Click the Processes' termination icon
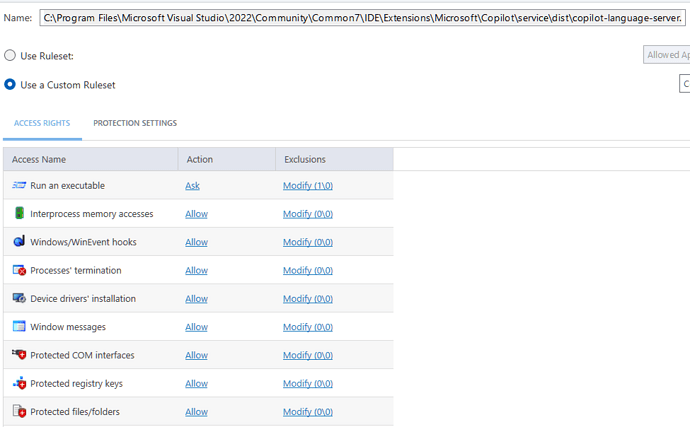The width and height of the screenshot is (690, 427). click(x=19, y=270)
